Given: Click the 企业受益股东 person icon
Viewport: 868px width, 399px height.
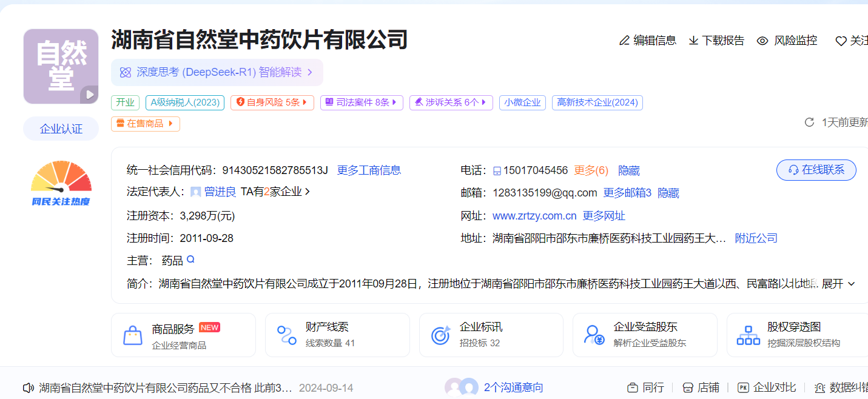Looking at the screenshot, I should pos(594,335).
